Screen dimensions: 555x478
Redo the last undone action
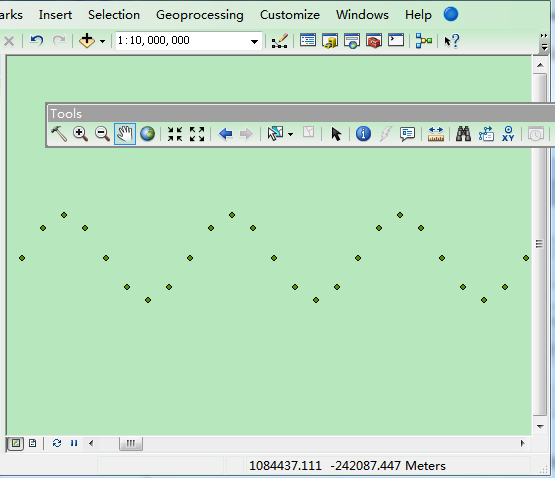click(x=59, y=40)
